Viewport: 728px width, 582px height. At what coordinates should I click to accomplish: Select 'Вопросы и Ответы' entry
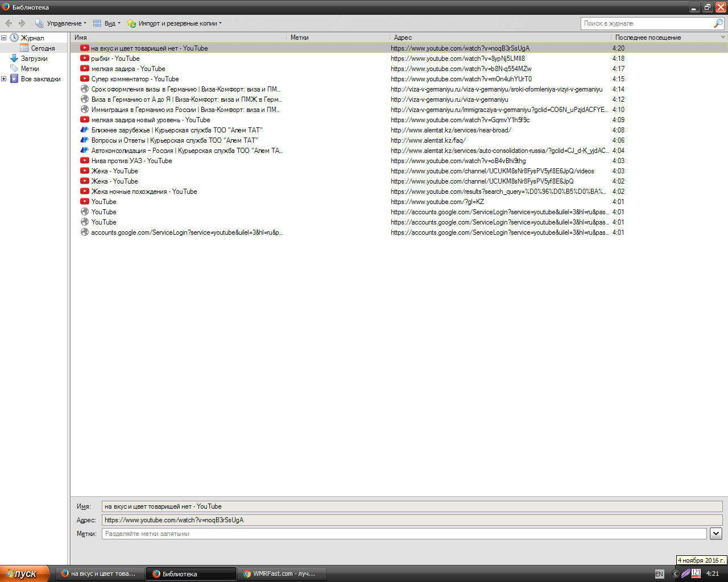pos(399,140)
